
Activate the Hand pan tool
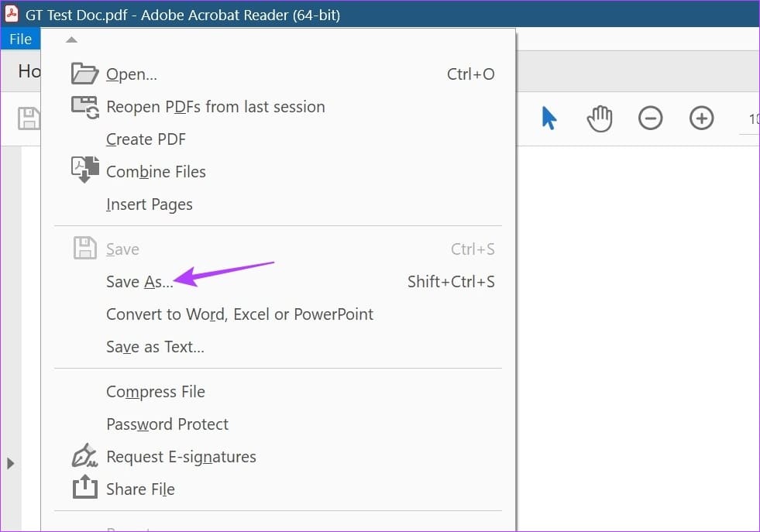600,118
